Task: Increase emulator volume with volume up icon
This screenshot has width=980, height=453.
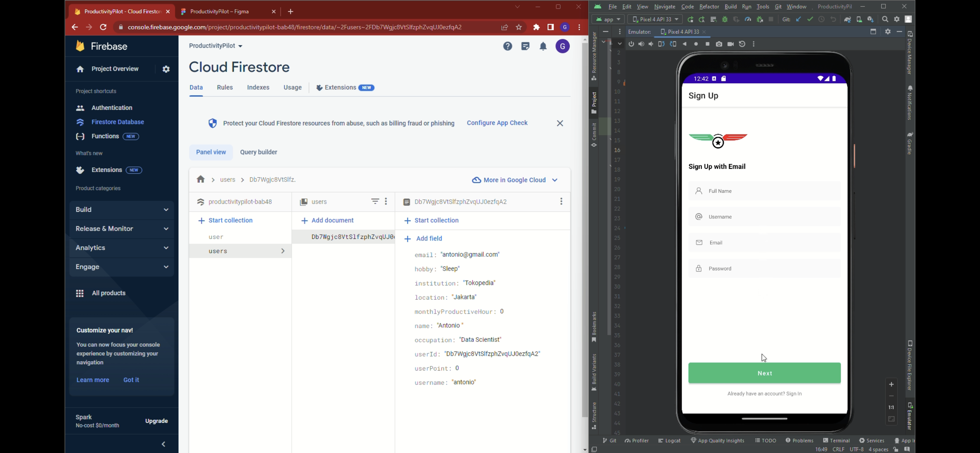Action: tap(641, 44)
